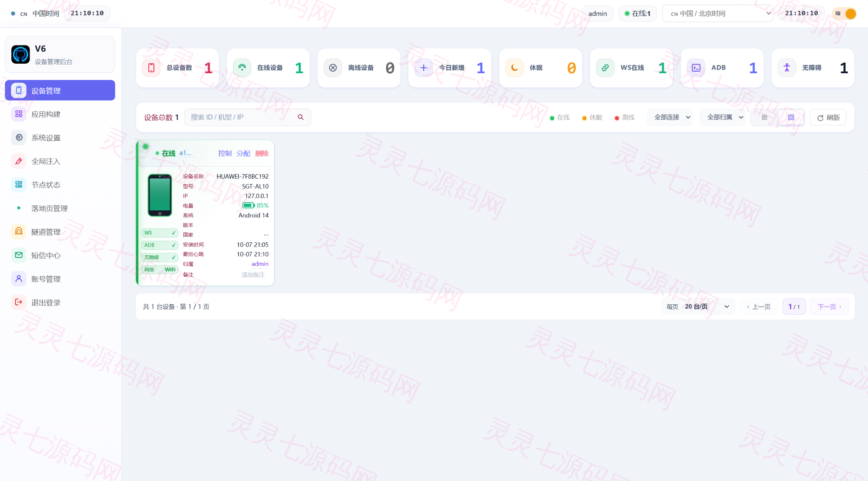The width and height of the screenshot is (868, 481).
Task: Click the total devices phone icon
Action: click(151, 68)
